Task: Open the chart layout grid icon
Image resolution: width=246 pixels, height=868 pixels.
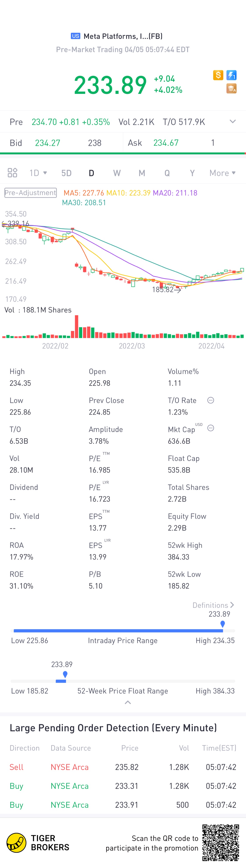Action: click(x=12, y=173)
